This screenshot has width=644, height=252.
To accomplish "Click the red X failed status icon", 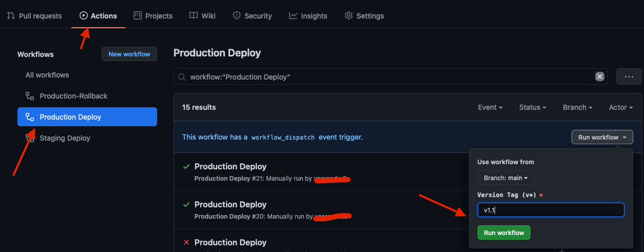I will pyautogui.click(x=186, y=242).
